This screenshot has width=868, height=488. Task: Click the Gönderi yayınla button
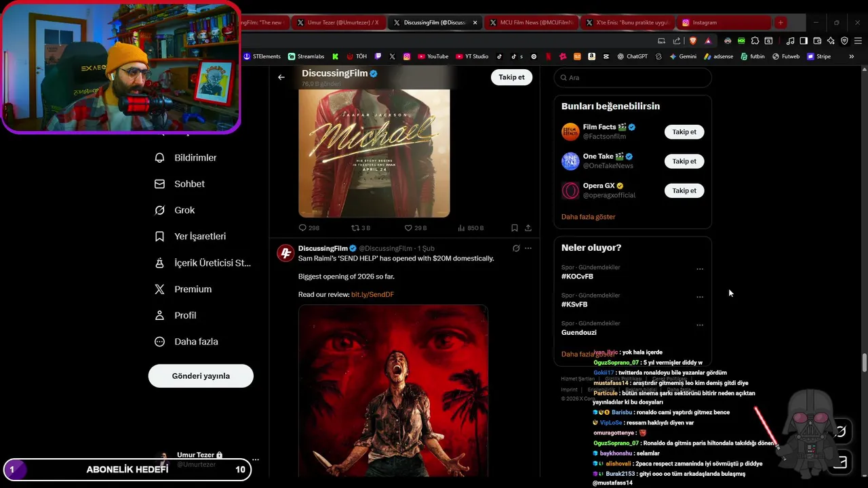(201, 376)
